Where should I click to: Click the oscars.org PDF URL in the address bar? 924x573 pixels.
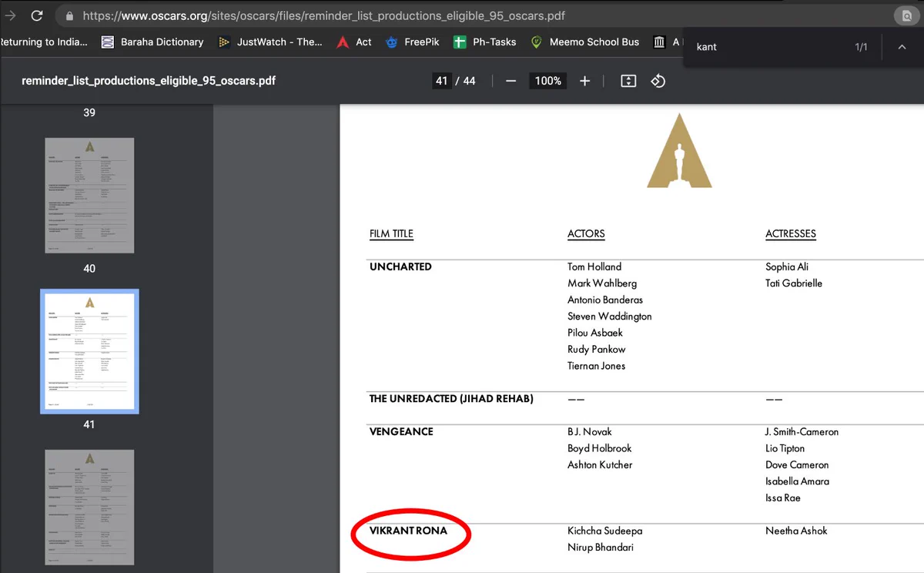click(x=324, y=15)
